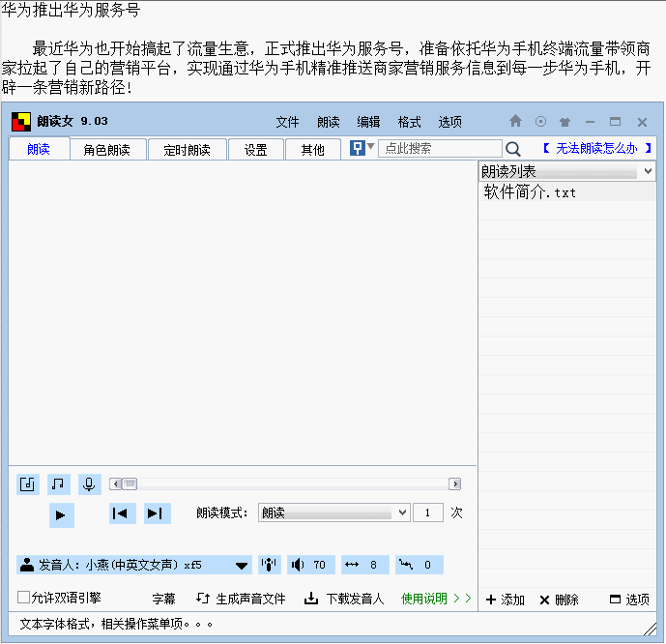Open the 选项 menu in title bar
Viewport: 666px width, 644px height.
click(450, 123)
